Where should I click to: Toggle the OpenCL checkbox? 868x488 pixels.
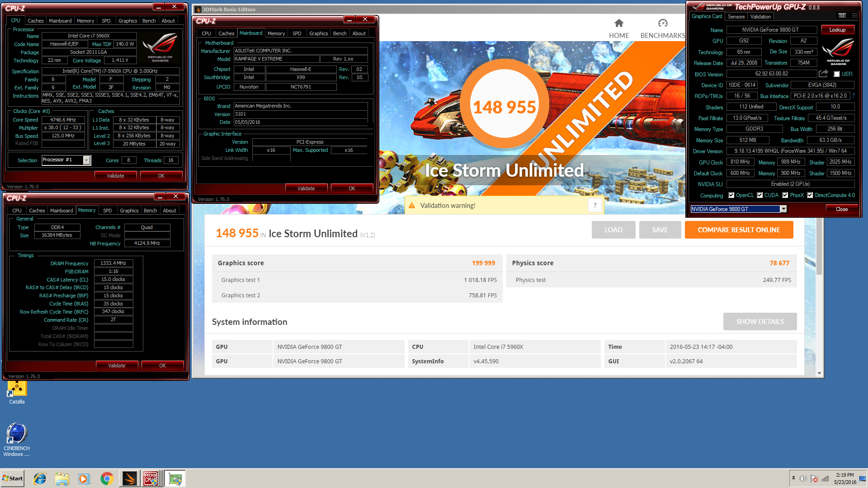coord(731,195)
